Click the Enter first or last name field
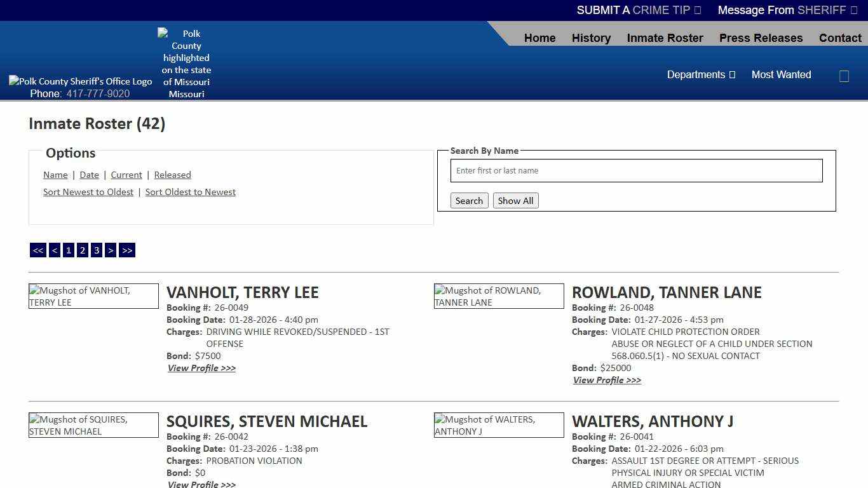This screenshot has height=488, width=868. tap(635, 170)
